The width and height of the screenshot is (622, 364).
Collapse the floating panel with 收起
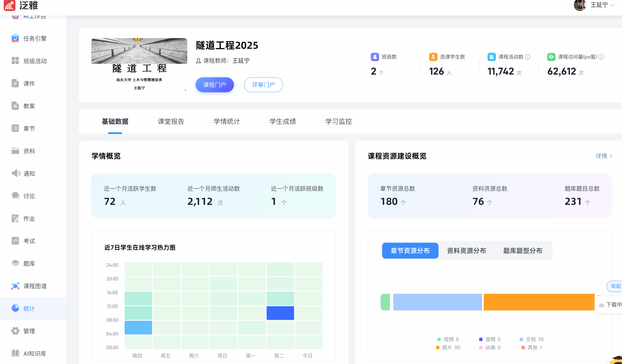click(616, 286)
